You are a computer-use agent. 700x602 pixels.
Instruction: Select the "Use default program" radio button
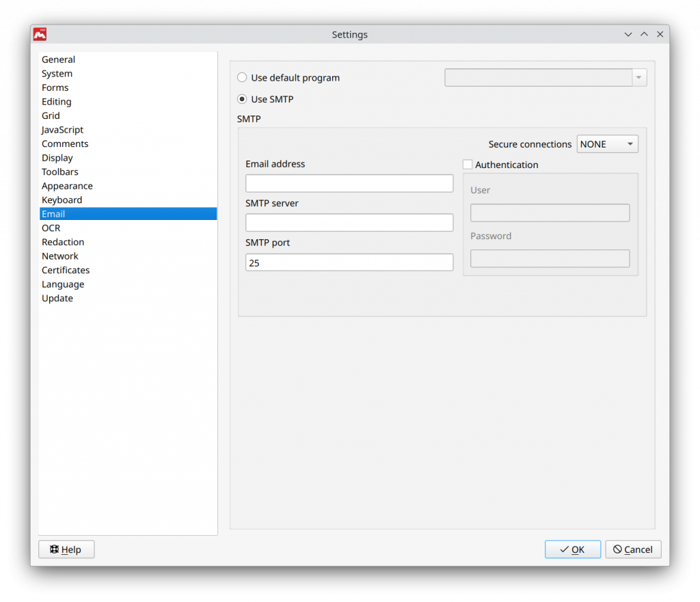pos(242,77)
